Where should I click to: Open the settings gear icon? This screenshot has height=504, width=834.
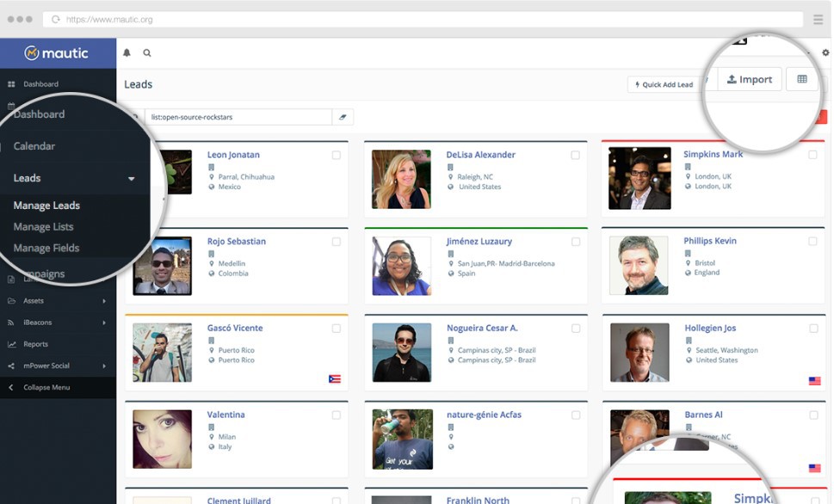coord(825,53)
